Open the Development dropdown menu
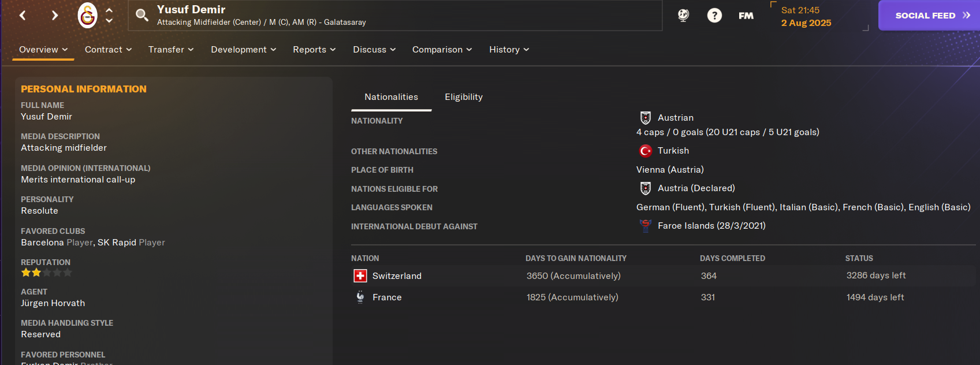This screenshot has height=365, width=980. [244, 50]
